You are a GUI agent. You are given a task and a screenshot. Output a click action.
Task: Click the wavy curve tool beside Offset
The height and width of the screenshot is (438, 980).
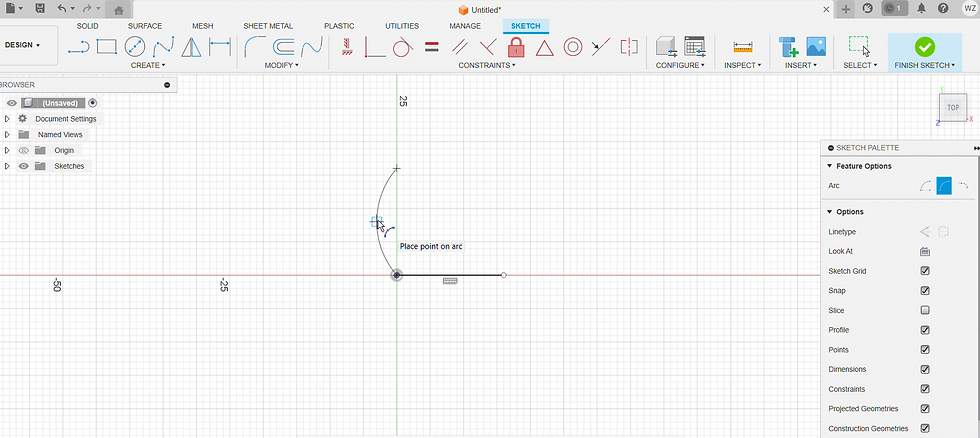(x=311, y=46)
